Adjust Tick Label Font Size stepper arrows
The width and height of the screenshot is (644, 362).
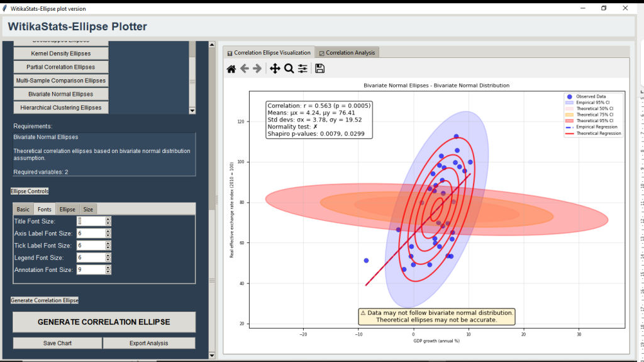(x=108, y=246)
